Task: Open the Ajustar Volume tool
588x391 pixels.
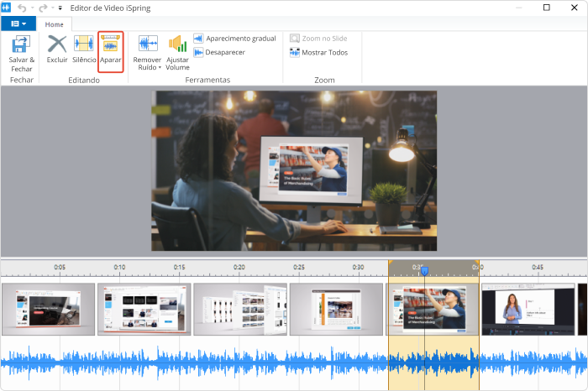Action: [x=177, y=53]
